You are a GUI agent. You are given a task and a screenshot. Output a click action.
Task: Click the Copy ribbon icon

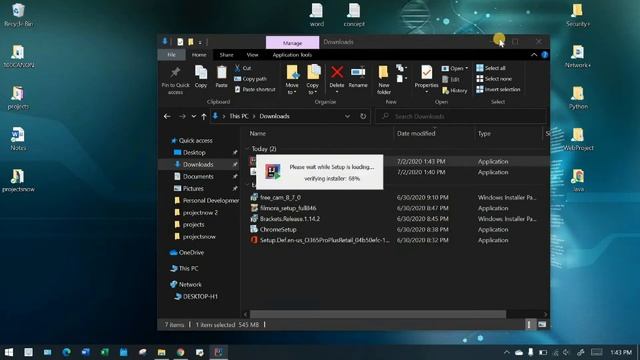pyautogui.click(x=201, y=77)
